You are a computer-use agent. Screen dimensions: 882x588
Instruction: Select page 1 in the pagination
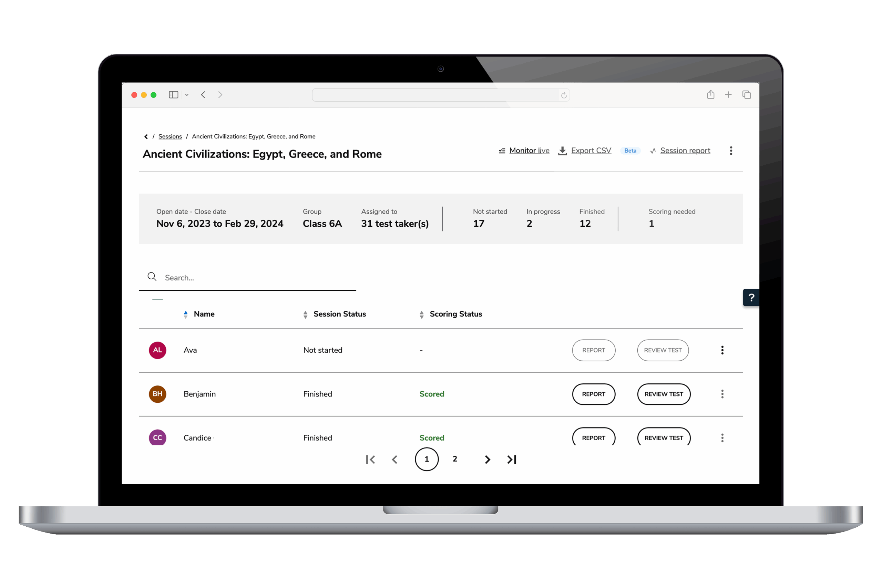tap(427, 459)
